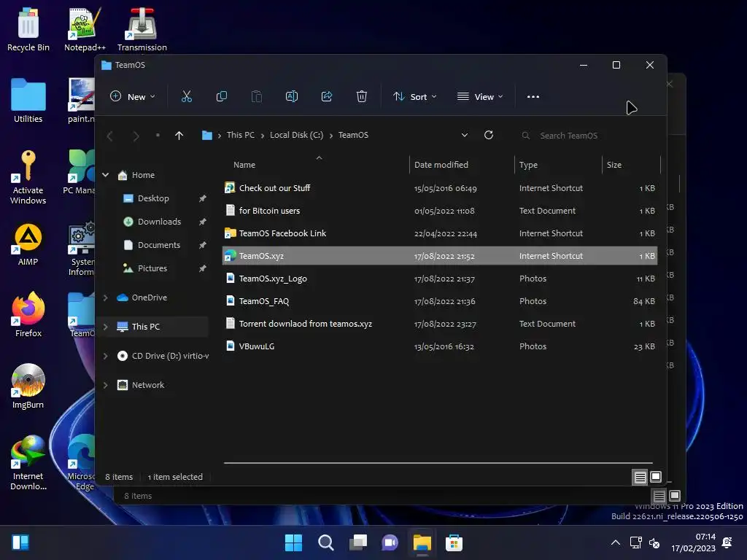Select Activate Windows key icon
The width and height of the screenshot is (747, 560).
pos(28,177)
